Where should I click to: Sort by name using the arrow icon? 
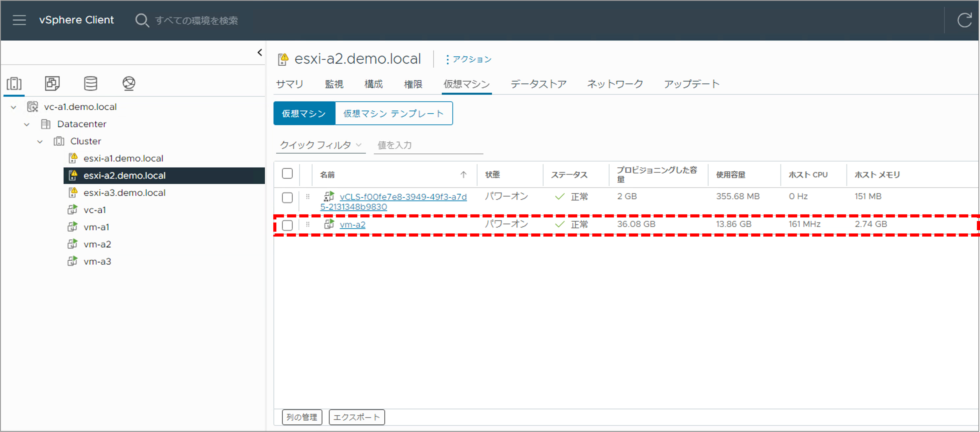463,175
